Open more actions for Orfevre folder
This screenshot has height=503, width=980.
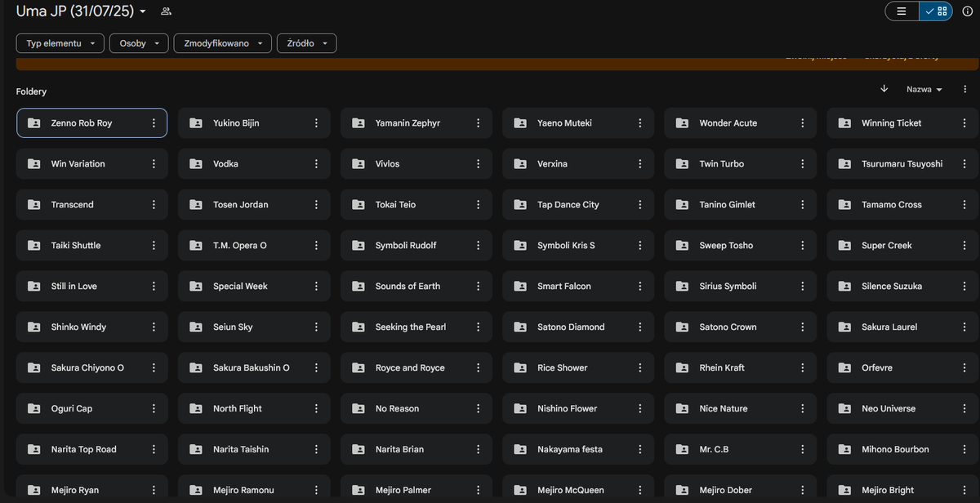coord(964,368)
